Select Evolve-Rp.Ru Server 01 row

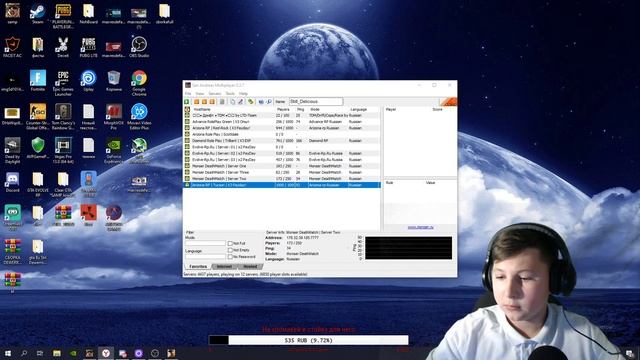282,147
